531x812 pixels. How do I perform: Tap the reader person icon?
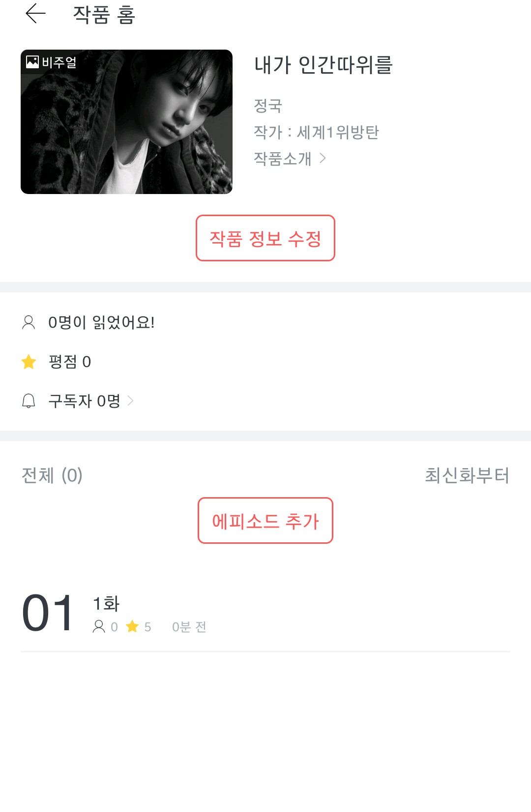click(x=29, y=322)
